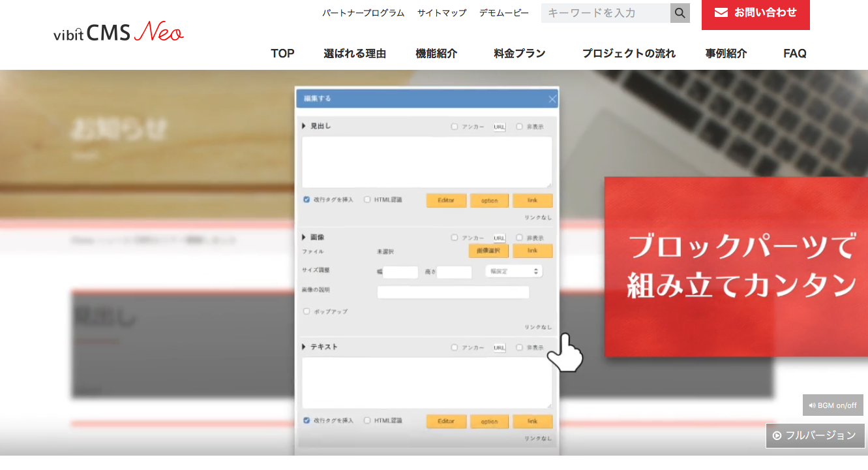Close the edit dialog with X
Viewport: 868px width, 470px height.
click(552, 99)
